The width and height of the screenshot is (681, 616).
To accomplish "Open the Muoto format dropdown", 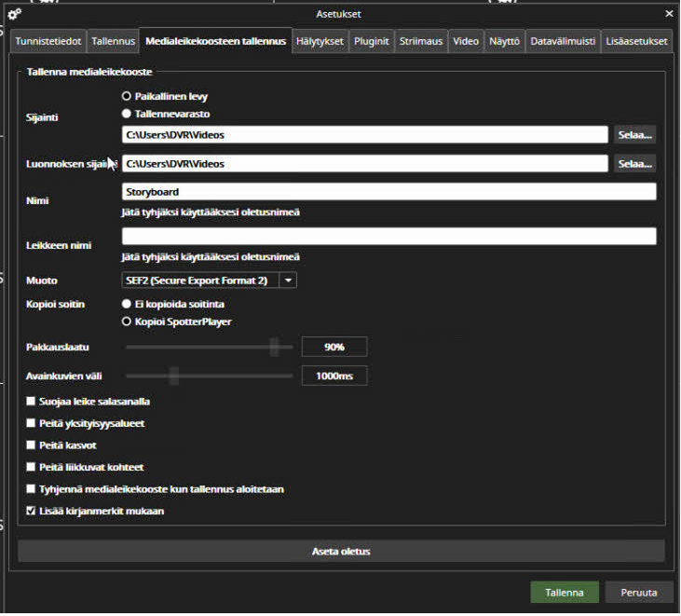I will click(x=288, y=280).
